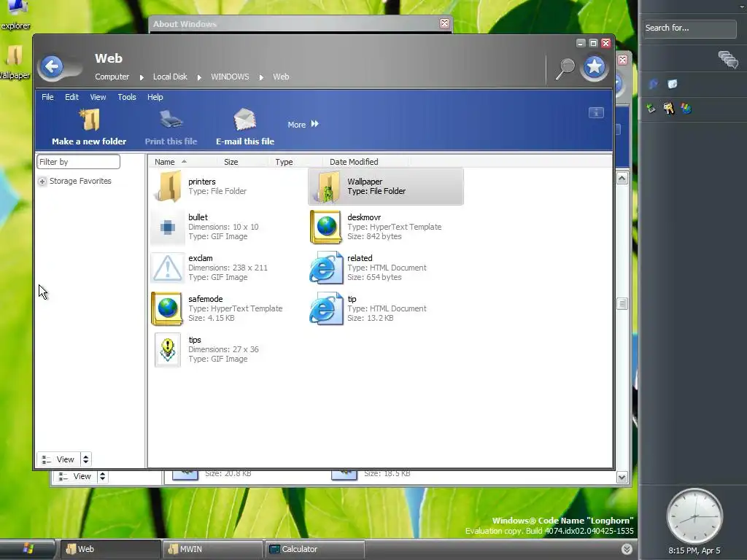
Task: Select the safemode HyperText Template icon
Action: [167, 308]
